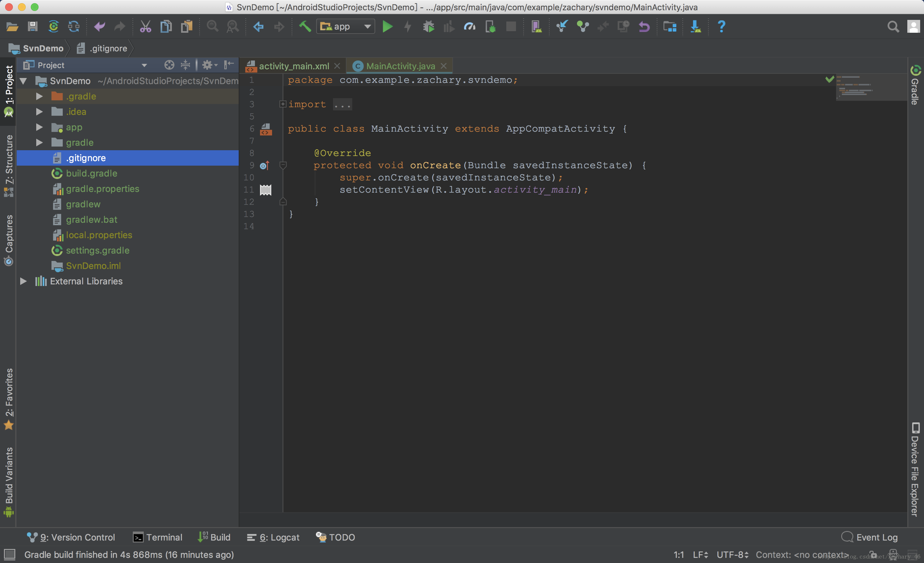
Task: Open the AVD Manager icon
Action: (536, 27)
